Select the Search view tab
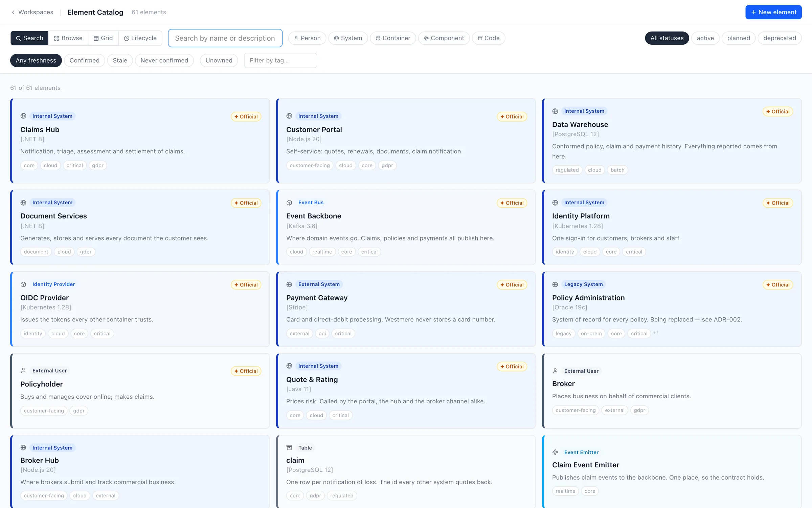 [x=29, y=38]
